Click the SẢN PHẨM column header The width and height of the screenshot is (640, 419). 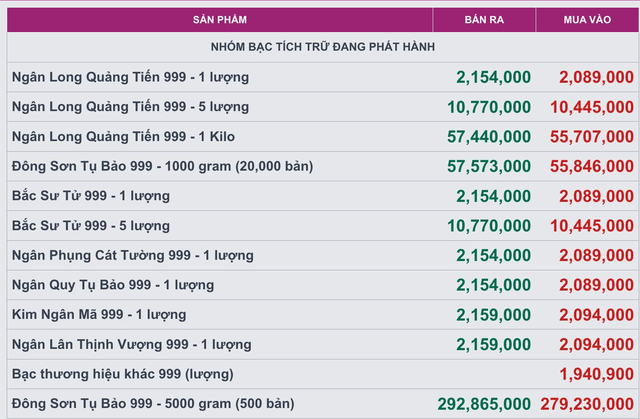coord(220,20)
